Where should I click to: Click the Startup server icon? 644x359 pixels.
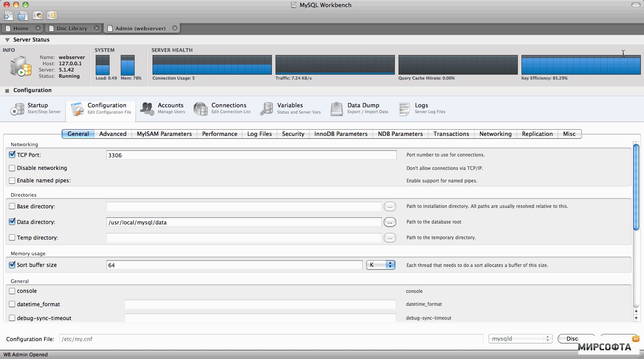coord(17,109)
